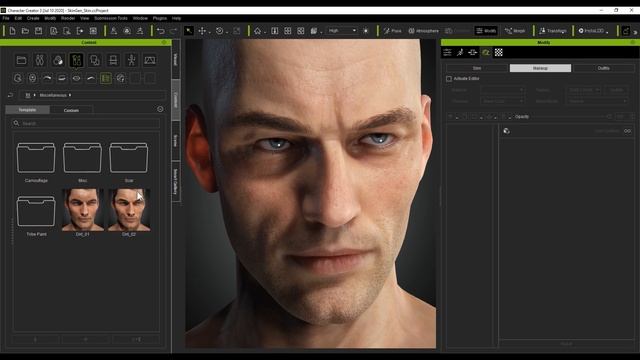Select the Stage scene category icon

(x=150, y=60)
